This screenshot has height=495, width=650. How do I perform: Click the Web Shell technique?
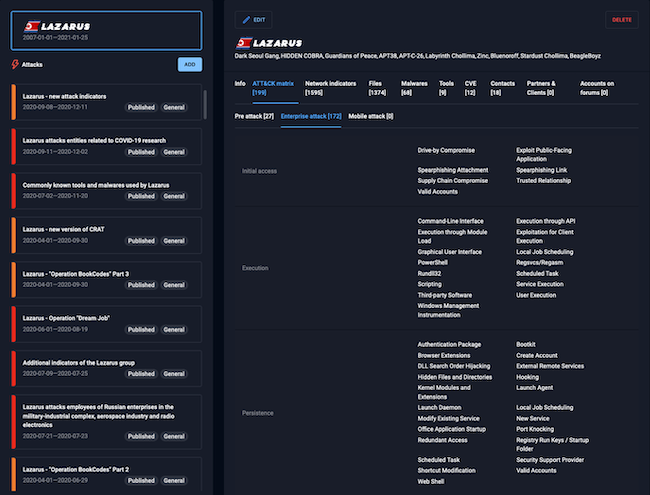(x=431, y=481)
